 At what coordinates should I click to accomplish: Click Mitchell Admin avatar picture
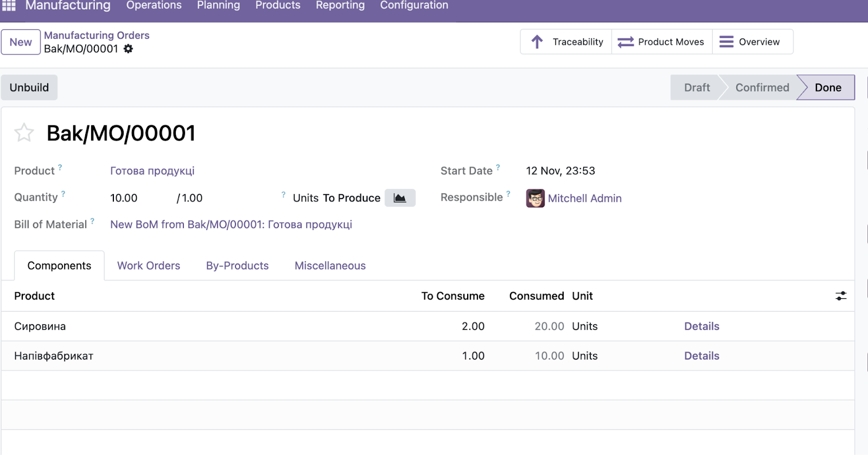point(535,198)
